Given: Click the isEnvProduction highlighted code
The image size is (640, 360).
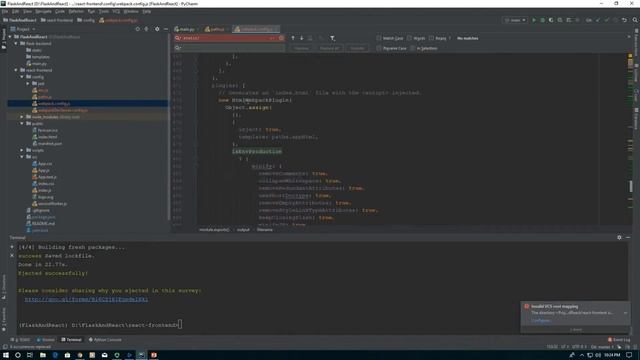Looking at the screenshot, I should coord(257,151).
